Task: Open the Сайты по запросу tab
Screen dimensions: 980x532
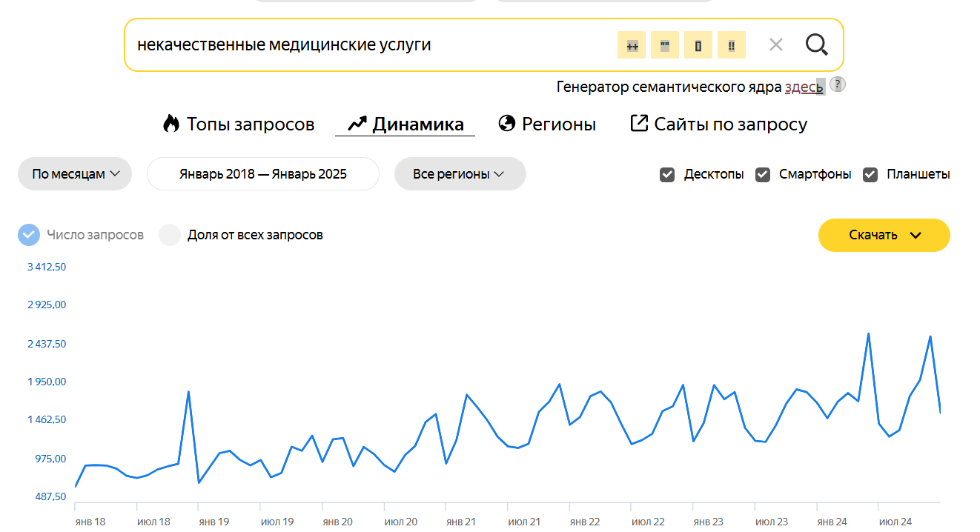Action: click(718, 124)
